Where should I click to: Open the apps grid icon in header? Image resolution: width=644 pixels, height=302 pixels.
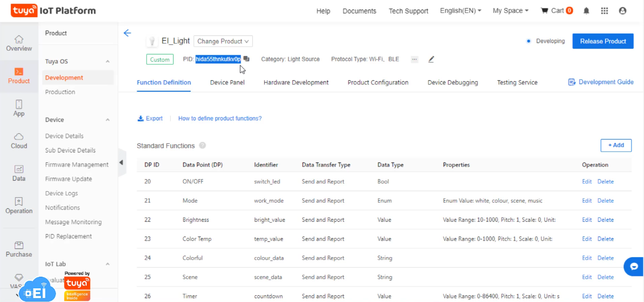pos(604,11)
